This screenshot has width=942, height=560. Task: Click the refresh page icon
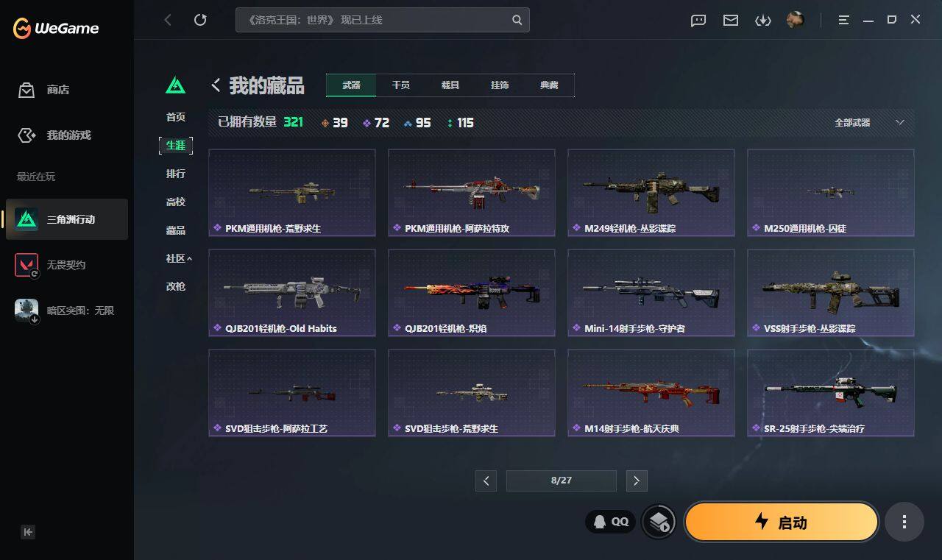point(200,20)
